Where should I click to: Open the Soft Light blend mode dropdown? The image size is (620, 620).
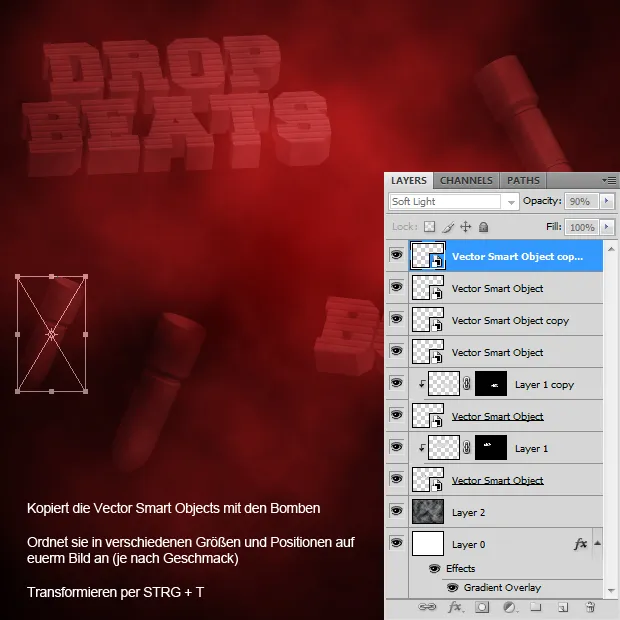[453, 201]
